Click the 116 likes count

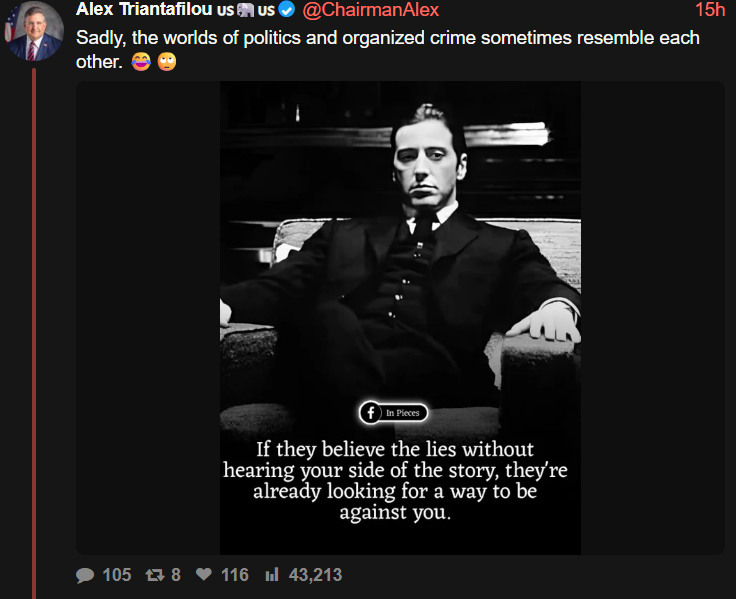coord(234,575)
